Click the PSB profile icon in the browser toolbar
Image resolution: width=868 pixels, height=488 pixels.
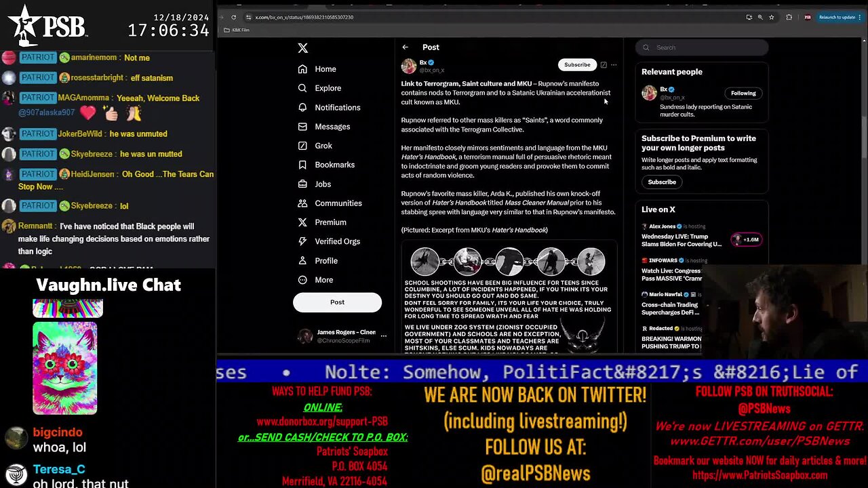(808, 17)
